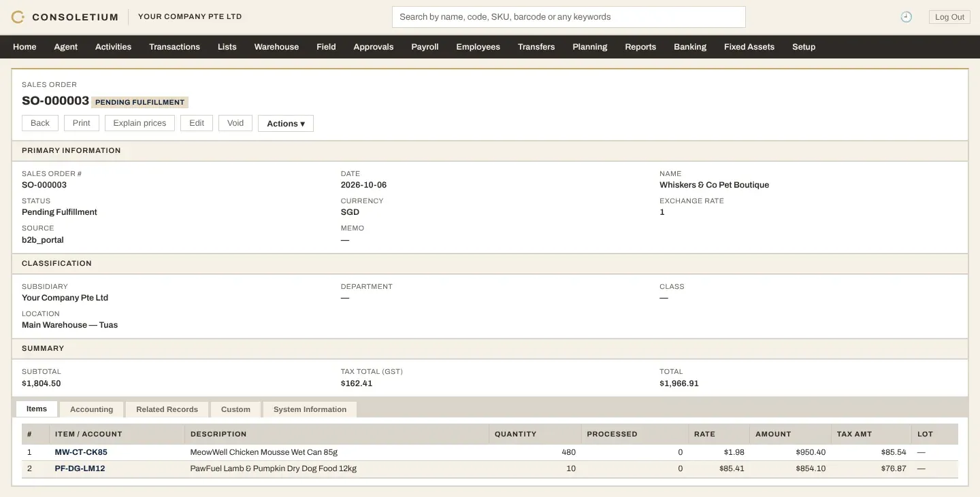Switch to the Related Records tab
980x497 pixels.
click(x=167, y=409)
